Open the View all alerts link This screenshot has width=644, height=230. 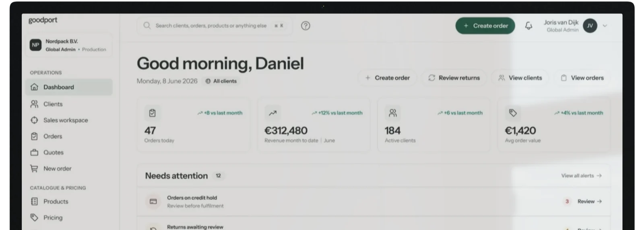582,176
